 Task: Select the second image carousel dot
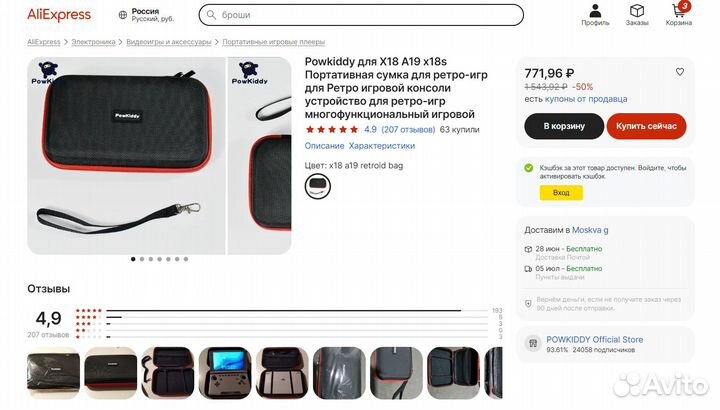[142, 259]
